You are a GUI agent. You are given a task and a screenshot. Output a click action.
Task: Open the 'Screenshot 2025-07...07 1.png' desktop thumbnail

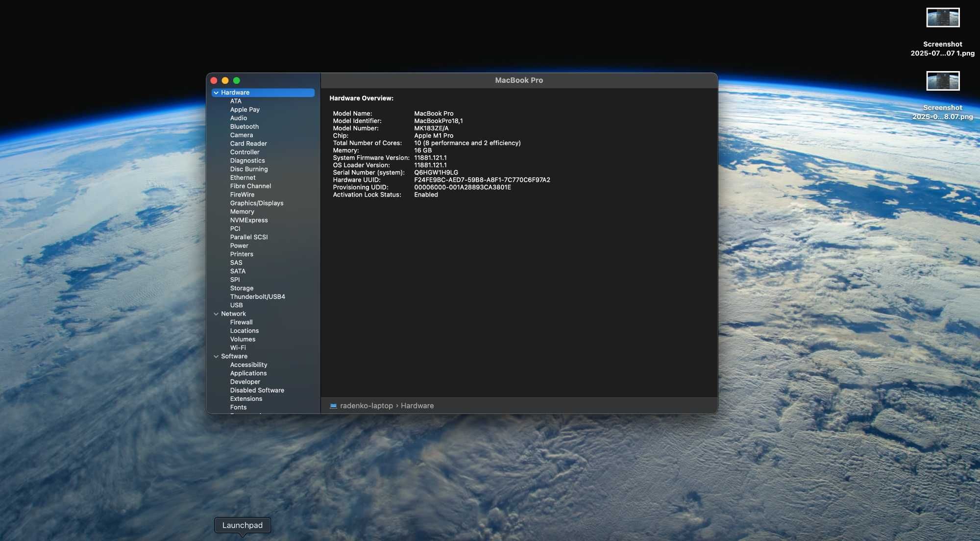click(943, 18)
